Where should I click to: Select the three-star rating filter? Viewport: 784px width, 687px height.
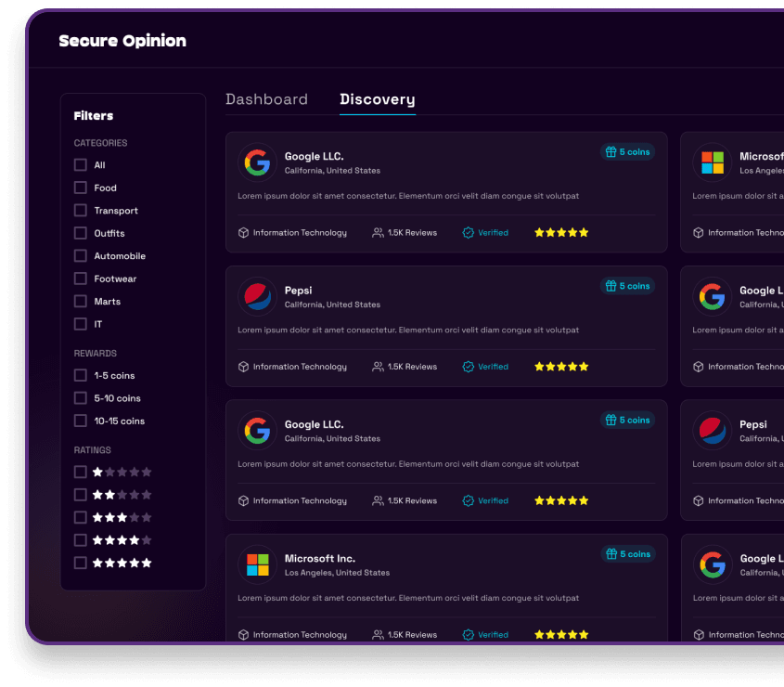tap(81, 517)
